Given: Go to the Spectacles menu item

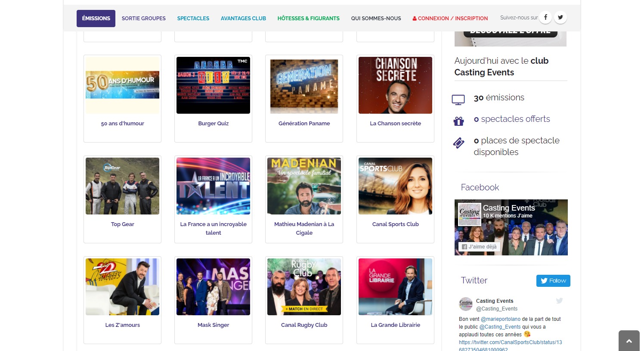Looking at the screenshot, I should (x=193, y=19).
